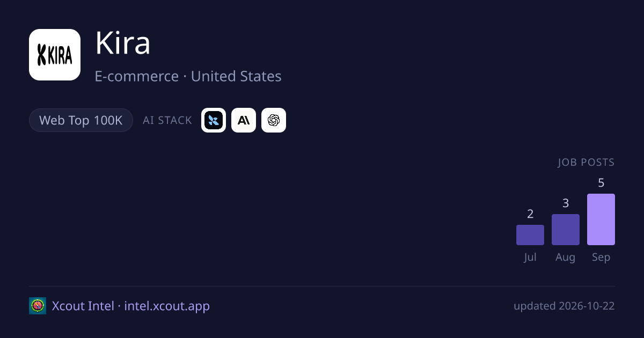Click the value 2 above July
Viewport: 644px width, 338px height.
pos(530,214)
